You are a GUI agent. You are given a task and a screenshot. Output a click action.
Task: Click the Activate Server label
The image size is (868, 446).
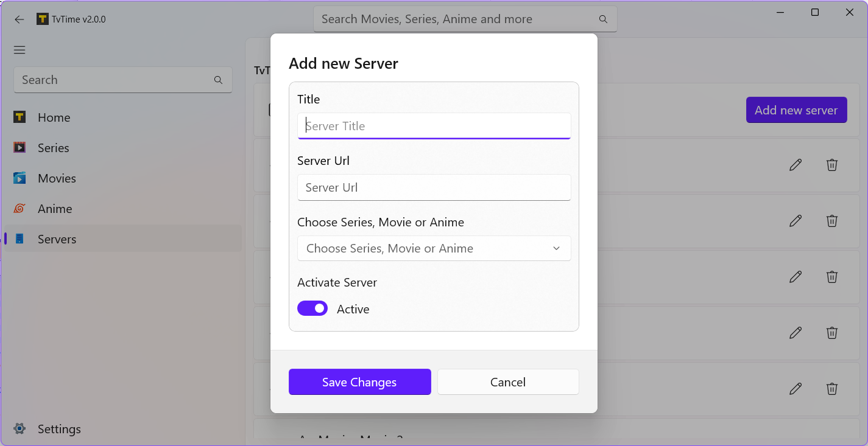pos(337,282)
